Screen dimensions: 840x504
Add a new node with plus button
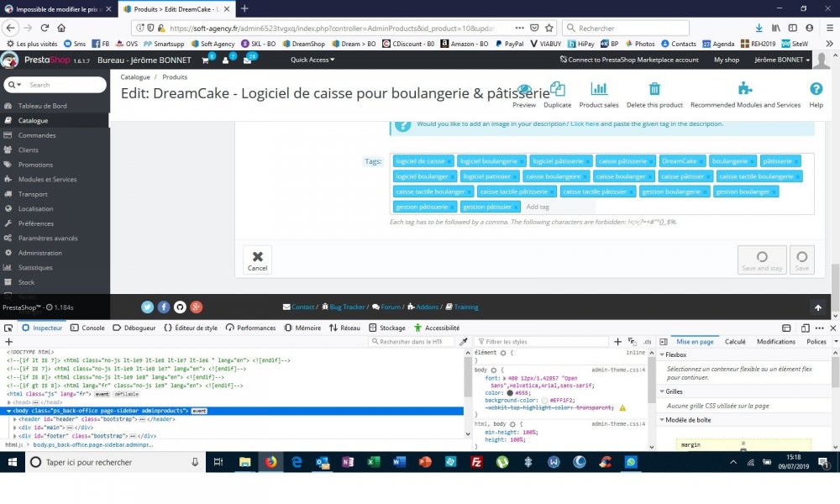pos(8,342)
